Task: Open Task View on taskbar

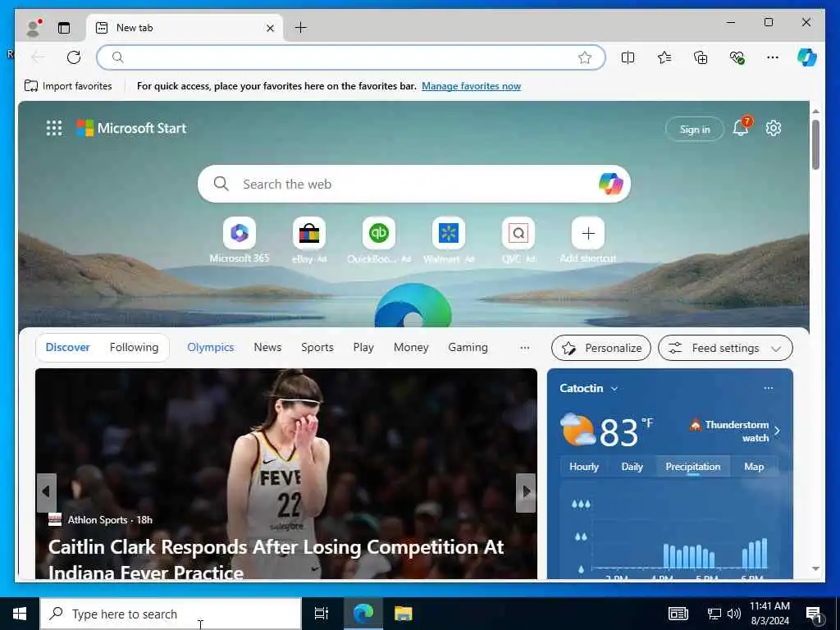Action: 322,614
